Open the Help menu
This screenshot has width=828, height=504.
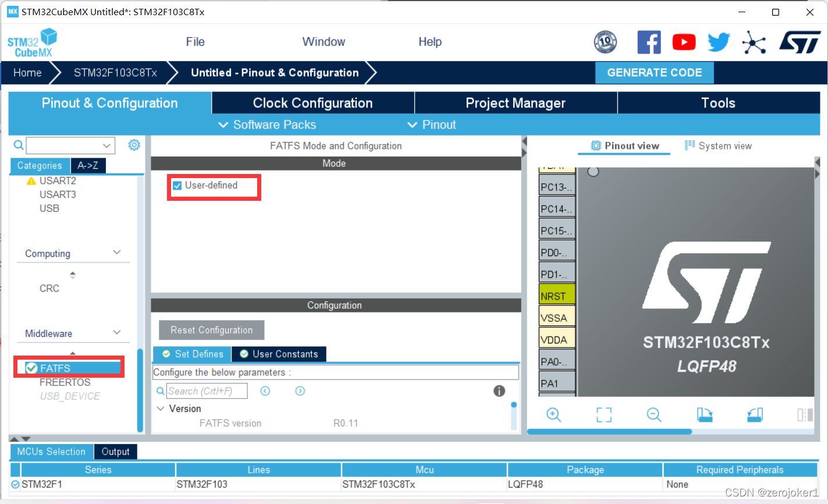click(x=430, y=42)
